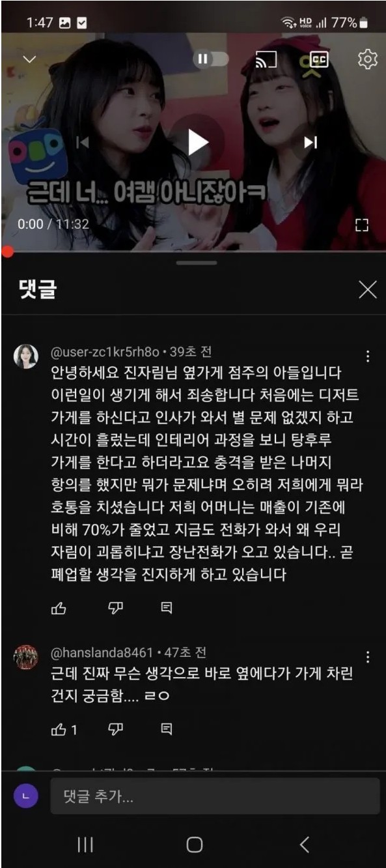
Task: Open options menu for user-zc1kr5rh8o comment
Action: coord(368,356)
